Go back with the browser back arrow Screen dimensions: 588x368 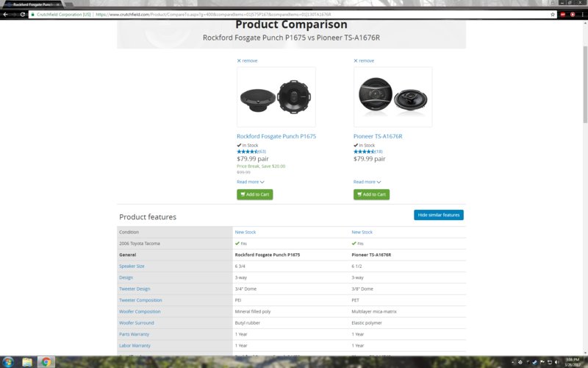[5, 14]
